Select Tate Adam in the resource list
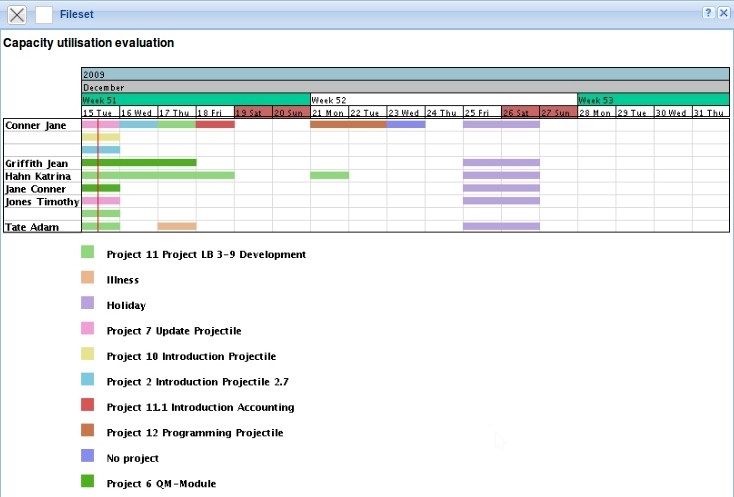This screenshot has width=734, height=497. (x=31, y=228)
